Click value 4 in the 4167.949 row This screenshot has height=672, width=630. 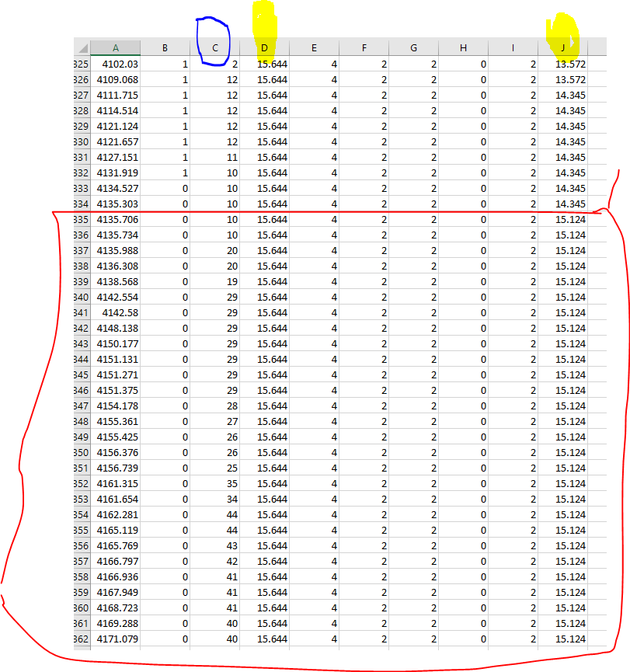tap(314, 592)
